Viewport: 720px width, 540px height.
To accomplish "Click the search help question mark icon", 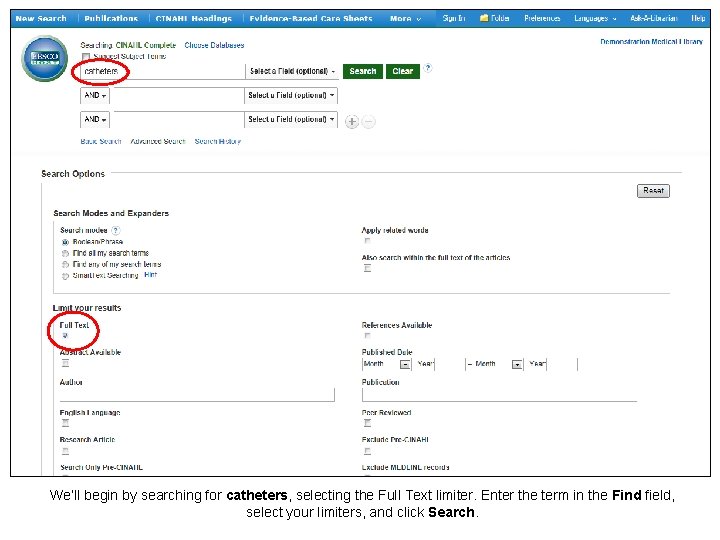I will coord(428,68).
